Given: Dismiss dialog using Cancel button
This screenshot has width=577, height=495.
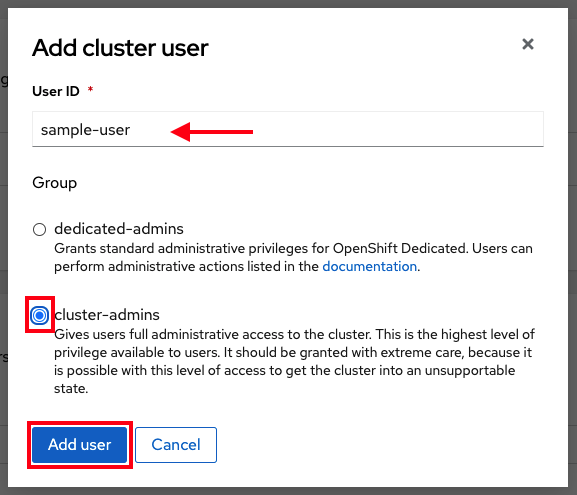Looking at the screenshot, I should [x=176, y=445].
